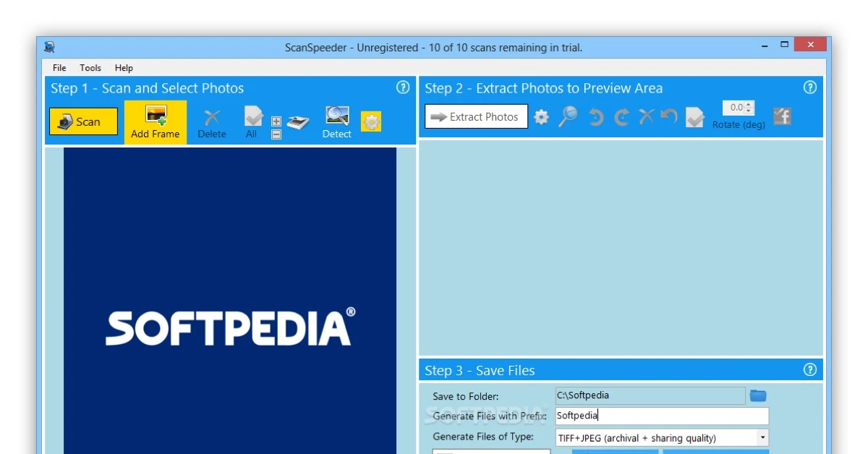This screenshot has height=454, width=868.
Task: Click the Save to Folder path field
Action: click(x=650, y=395)
